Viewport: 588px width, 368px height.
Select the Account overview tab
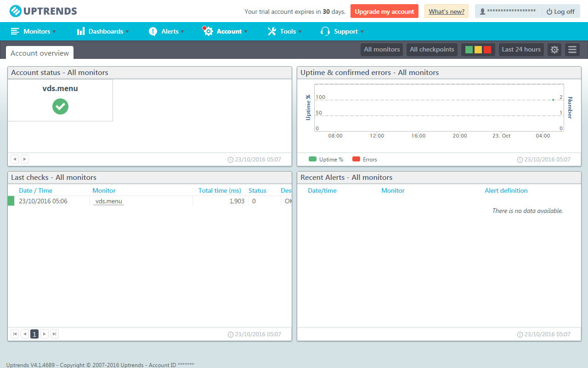click(40, 53)
